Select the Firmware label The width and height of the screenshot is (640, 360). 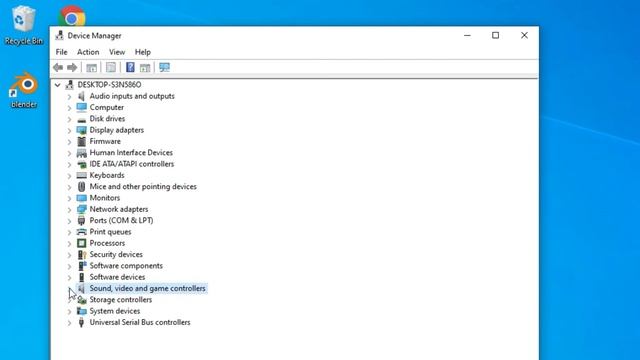coord(105,141)
